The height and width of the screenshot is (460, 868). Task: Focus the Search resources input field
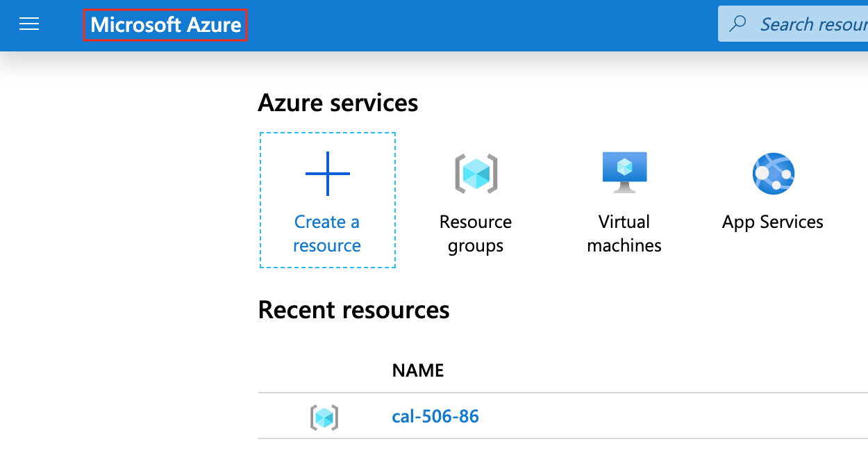click(x=812, y=24)
